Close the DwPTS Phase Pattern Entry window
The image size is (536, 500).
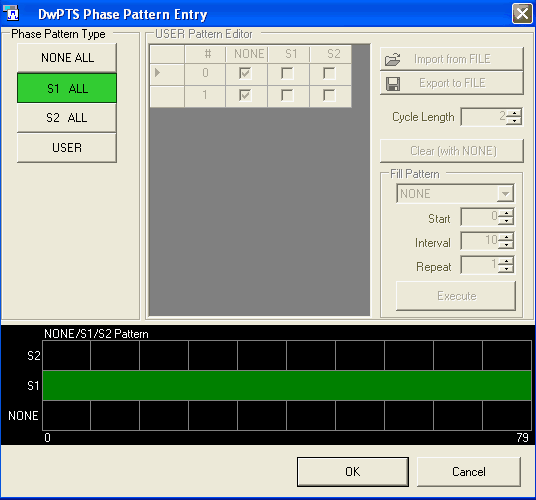pos(522,14)
